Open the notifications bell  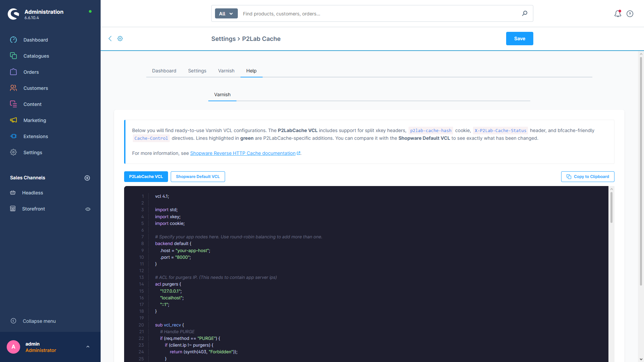pyautogui.click(x=618, y=14)
